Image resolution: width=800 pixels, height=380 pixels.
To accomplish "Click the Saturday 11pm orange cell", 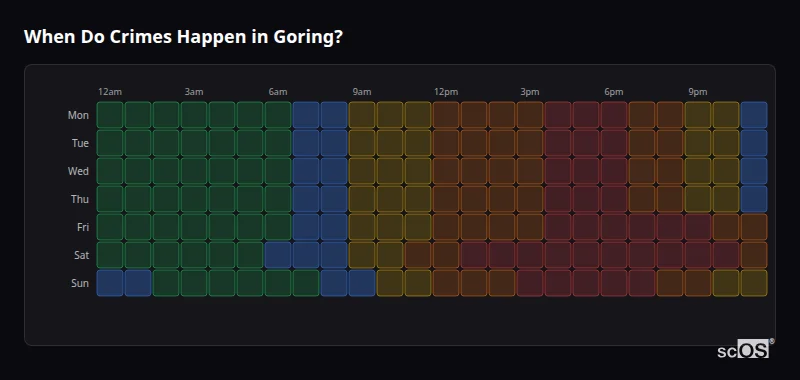I will [x=754, y=255].
